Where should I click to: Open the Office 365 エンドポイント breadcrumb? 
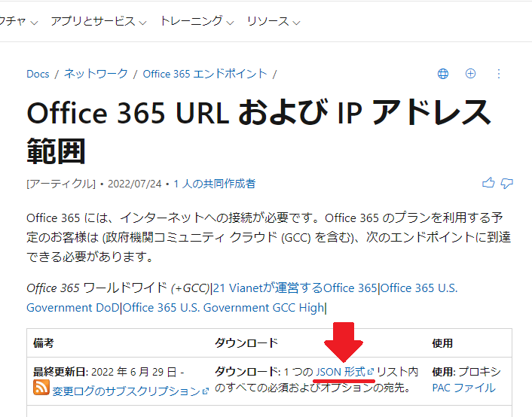tap(205, 74)
